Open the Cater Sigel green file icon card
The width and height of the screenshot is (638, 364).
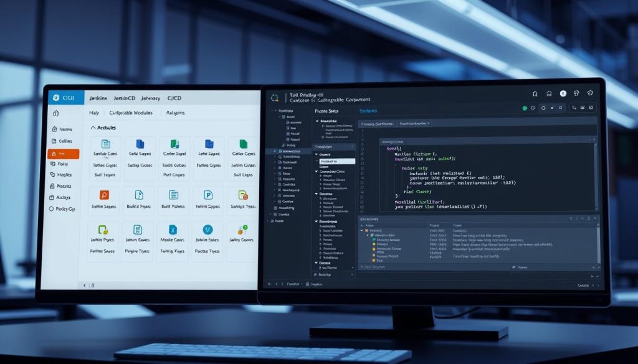pyautogui.click(x=174, y=144)
